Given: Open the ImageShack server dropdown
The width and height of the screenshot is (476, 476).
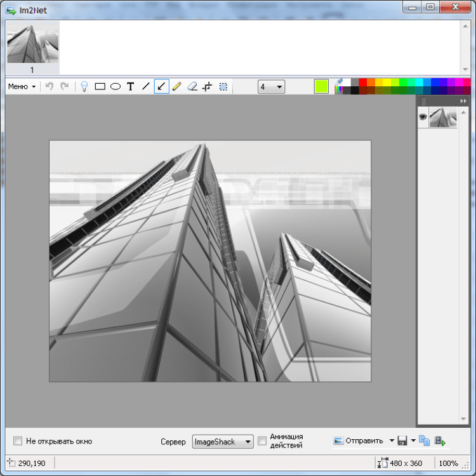Looking at the screenshot, I should tap(223, 441).
